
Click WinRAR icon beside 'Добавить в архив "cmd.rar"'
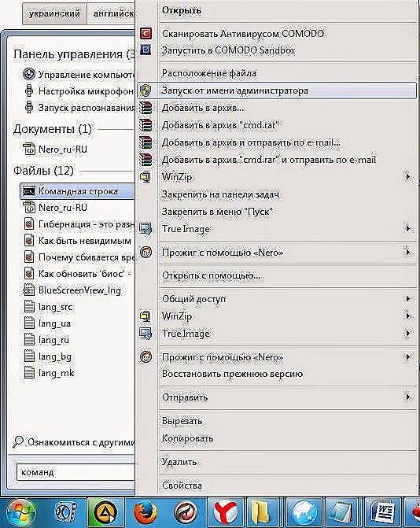(x=146, y=125)
